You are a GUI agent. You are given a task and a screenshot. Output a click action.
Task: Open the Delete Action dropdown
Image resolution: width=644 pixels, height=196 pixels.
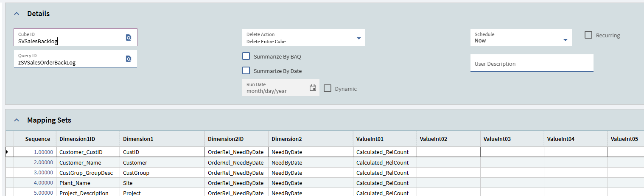click(x=358, y=38)
